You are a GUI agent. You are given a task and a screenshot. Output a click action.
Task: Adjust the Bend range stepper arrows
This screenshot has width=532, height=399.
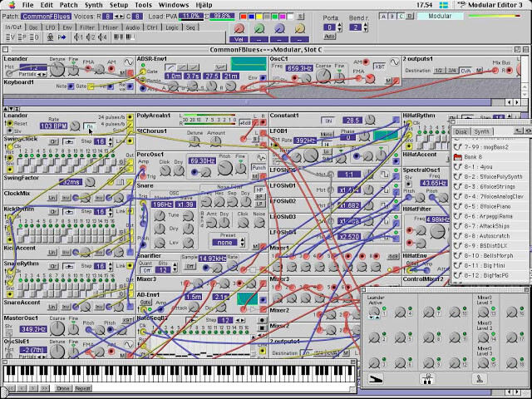click(366, 27)
